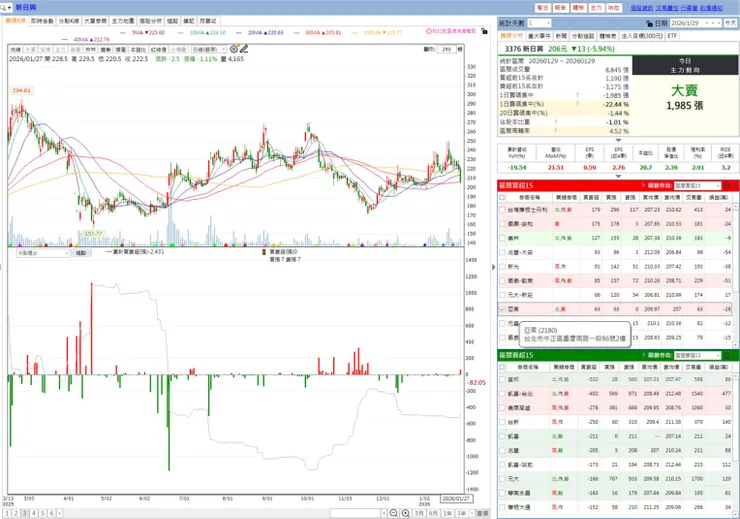This screenshot has width=740, height=519.
Task: Open the ETF tab in right panel
Action: 672,36
